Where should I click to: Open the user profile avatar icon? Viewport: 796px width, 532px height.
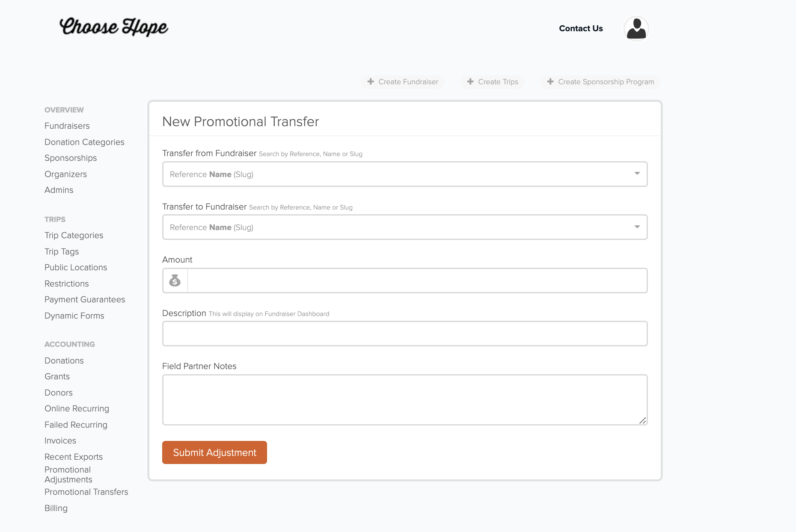click(x=636, y=29)
